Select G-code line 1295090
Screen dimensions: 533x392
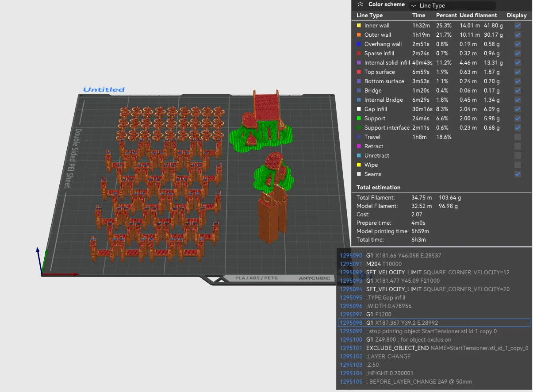tap(434, 255)
